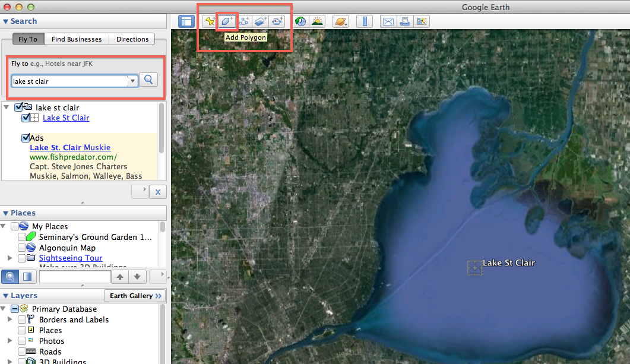Toggle sunlight with the sun icon
The image size is (630, 364).
coord(317,21)
